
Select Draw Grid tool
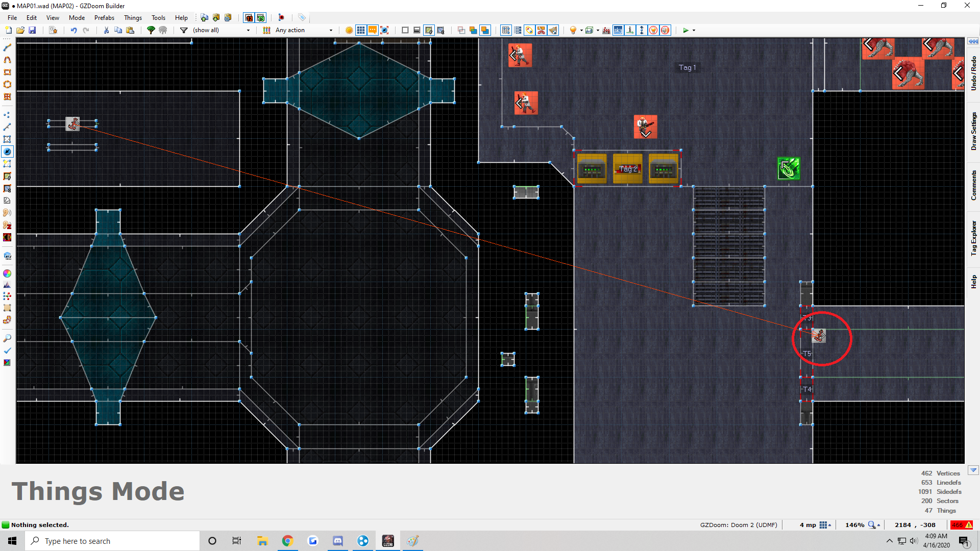pyautogui.click(x=7, y=96)
